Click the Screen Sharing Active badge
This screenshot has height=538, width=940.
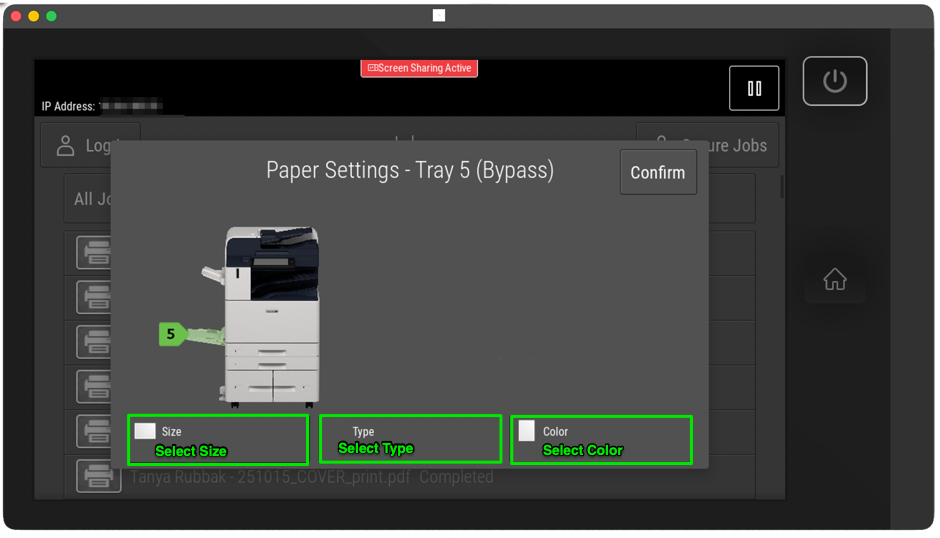(419, 68)
